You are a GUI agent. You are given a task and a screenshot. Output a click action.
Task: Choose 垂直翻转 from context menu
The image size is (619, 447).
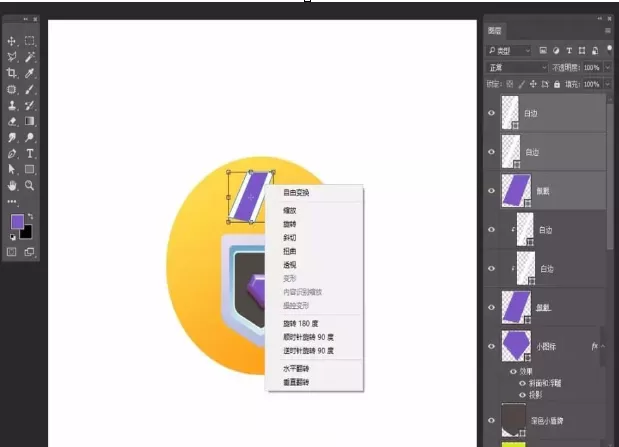tap(296, 382)
